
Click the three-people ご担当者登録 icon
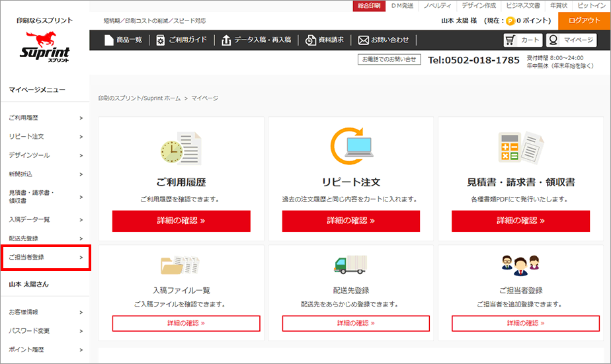pos(520,265)
